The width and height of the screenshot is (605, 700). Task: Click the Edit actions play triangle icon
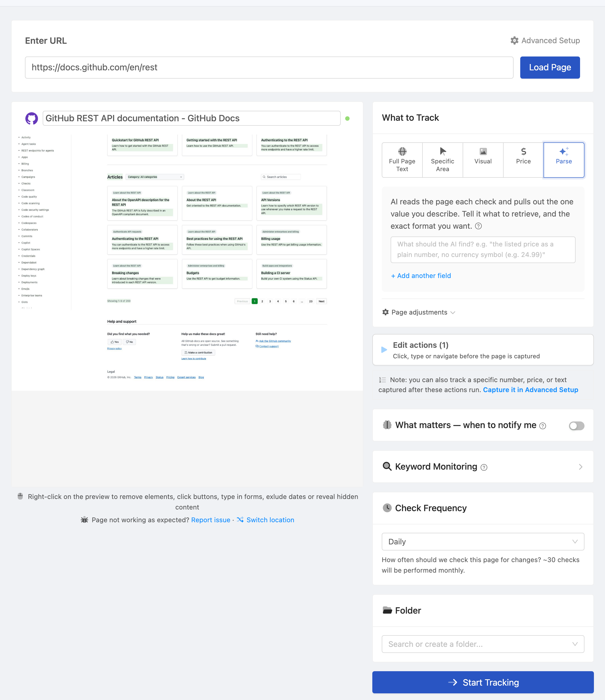click(x=384, y=350)
